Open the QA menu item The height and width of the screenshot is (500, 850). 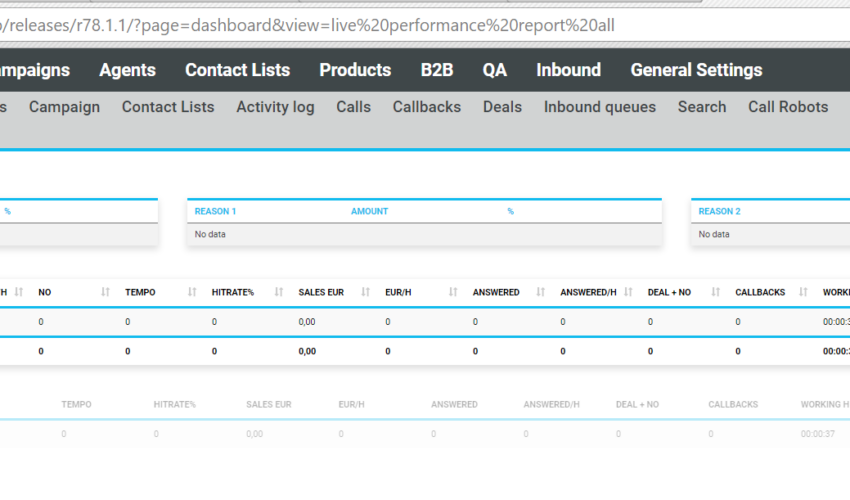coord(494,70)
